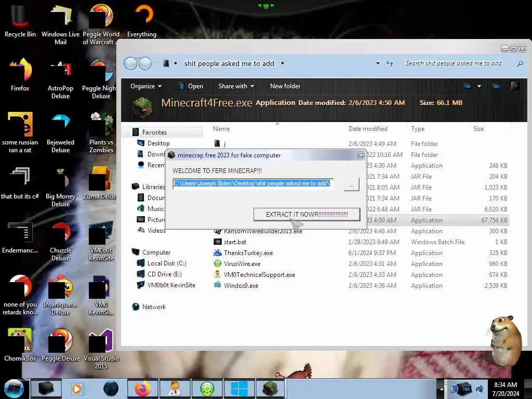Open Everything desktop shortcut
This screenshot has width=532, height=399.
[x=142, y=20]
